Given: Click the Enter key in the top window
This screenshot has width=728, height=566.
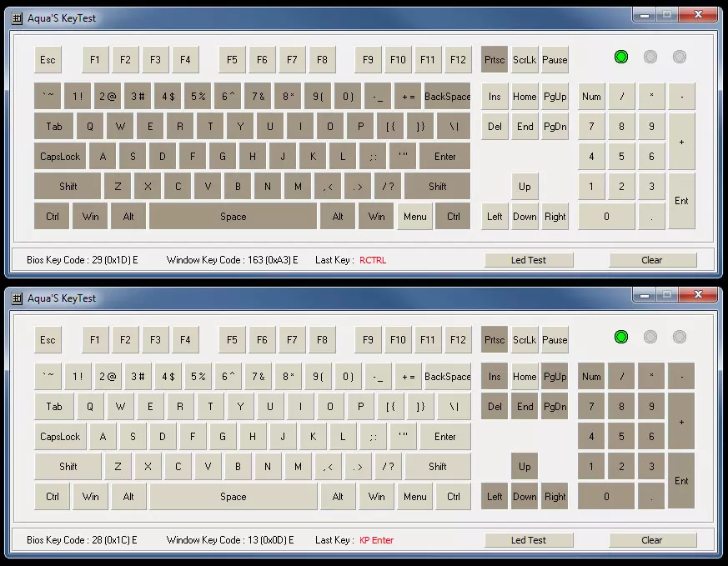Looking at the screenshot, I should click(x=444, y=157).
